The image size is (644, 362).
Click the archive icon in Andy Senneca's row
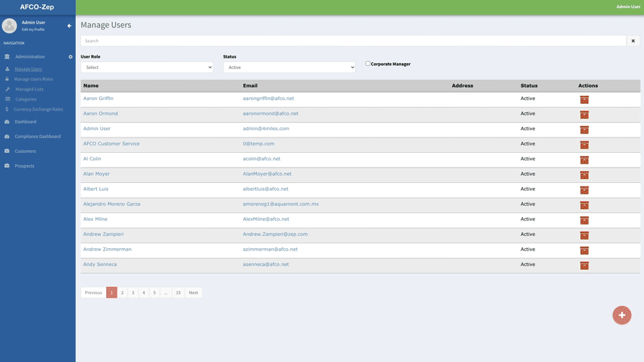tap(584, 265)
